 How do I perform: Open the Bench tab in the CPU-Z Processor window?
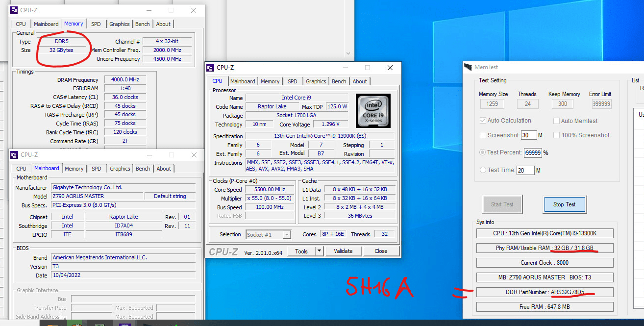point(339,81)
